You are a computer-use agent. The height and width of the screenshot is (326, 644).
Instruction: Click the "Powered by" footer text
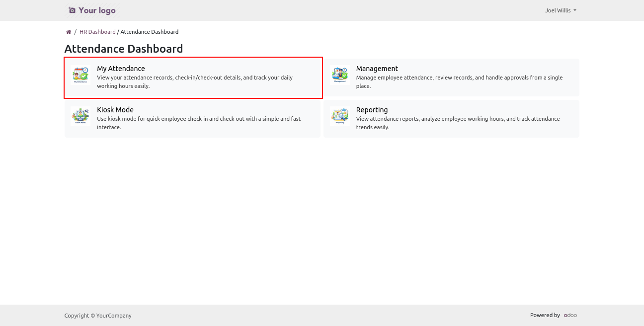tap(545, 315)
